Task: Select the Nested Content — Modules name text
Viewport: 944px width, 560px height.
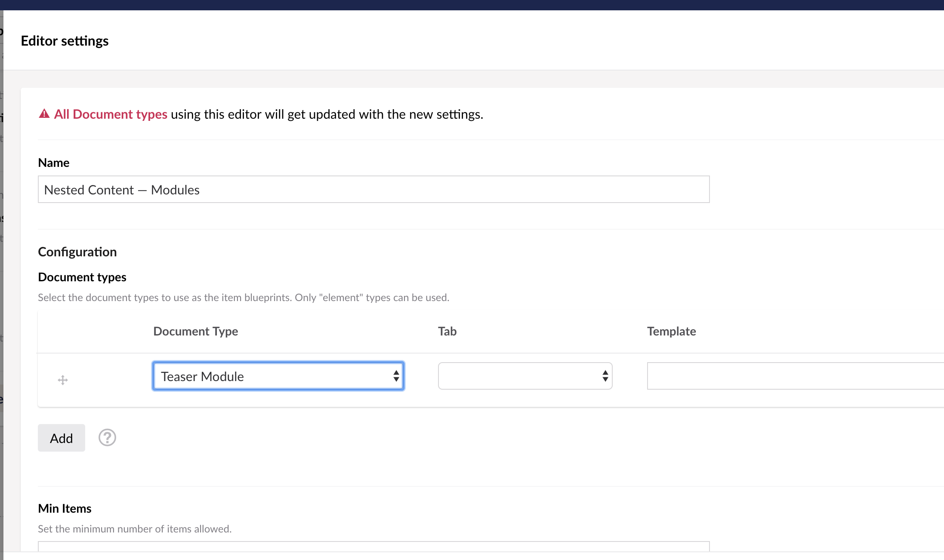Action: 122,189
